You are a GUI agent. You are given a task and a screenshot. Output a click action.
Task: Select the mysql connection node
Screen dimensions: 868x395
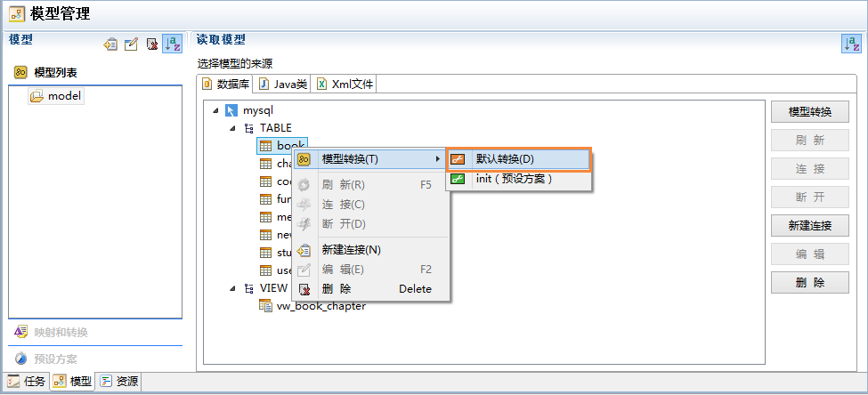point(258,110)
